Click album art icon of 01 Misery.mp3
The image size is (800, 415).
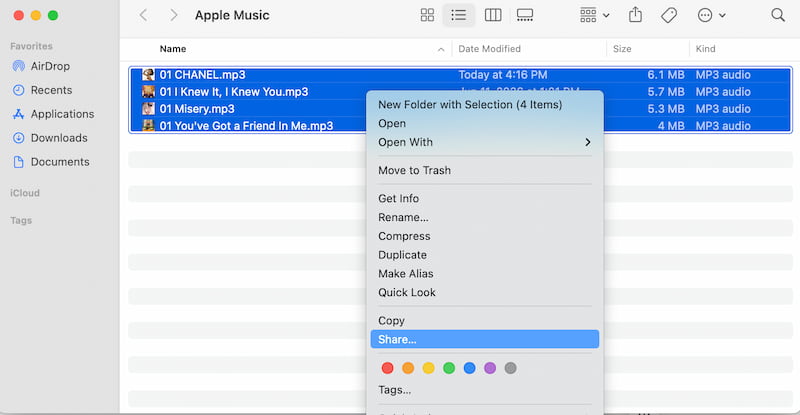pos(148,109)
